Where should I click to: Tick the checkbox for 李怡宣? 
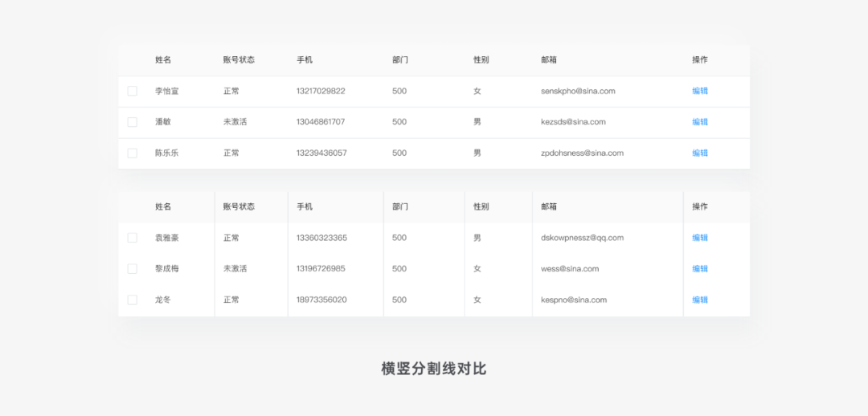133,91
